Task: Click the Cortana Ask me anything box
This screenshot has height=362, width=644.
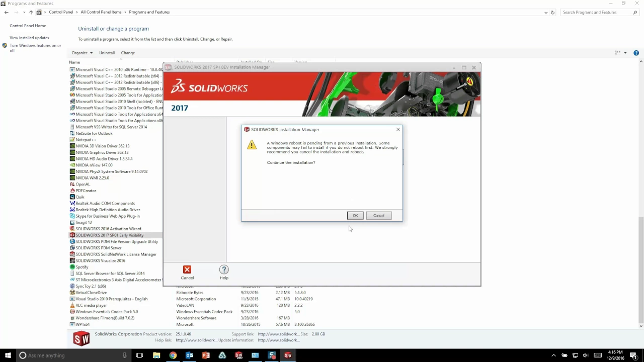Action: coord(73,355)
